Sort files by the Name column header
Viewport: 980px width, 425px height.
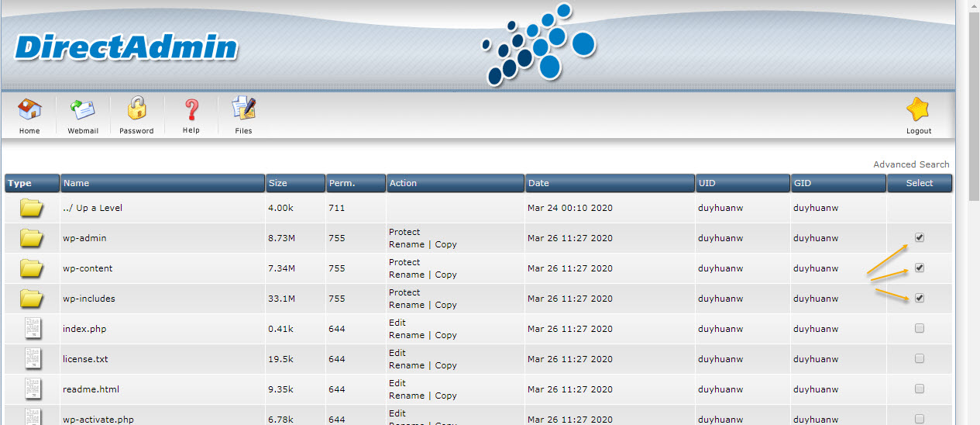click(76, 183)
